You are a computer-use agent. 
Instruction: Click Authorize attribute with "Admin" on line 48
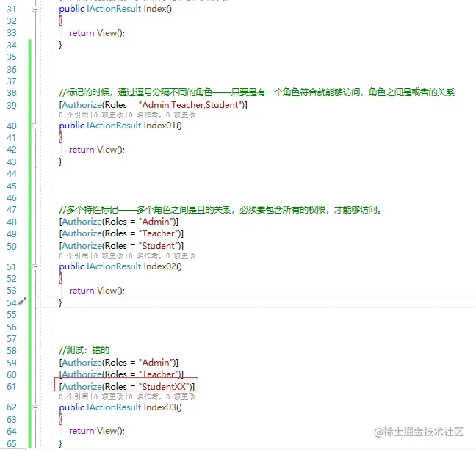point(119,222)
